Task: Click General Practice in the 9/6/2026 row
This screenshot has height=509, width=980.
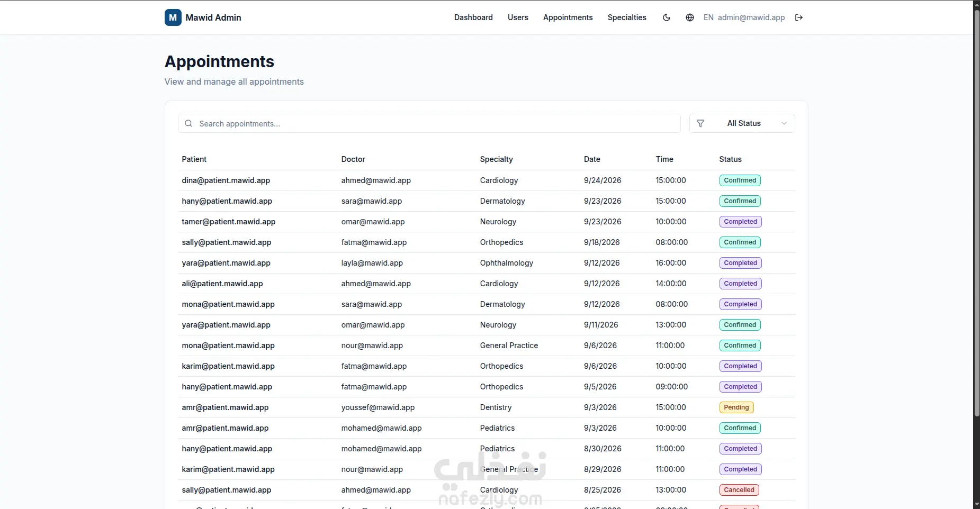Action: point(509,346)
